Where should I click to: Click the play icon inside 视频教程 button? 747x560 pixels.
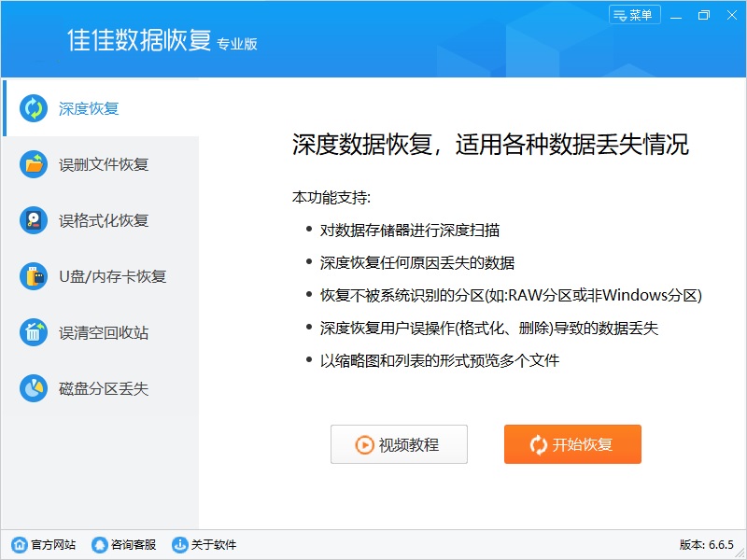(x=368, y=444)
